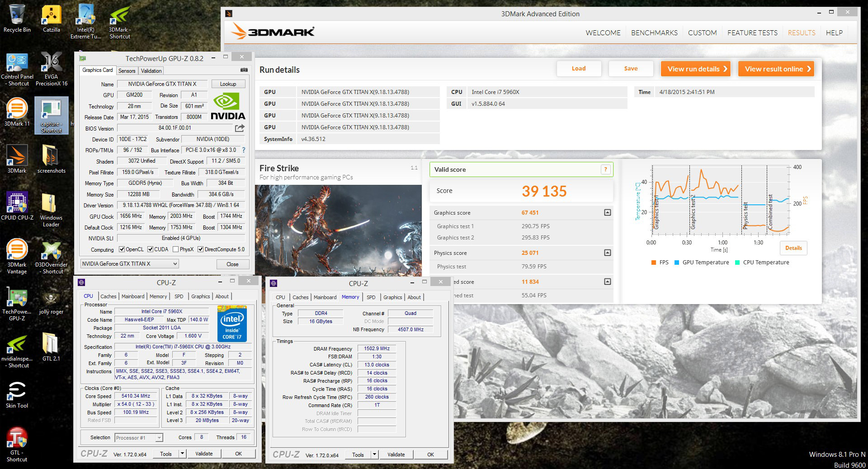Screen dimensions: 868x469
Task: Click the orange FPS legend swatch
Action: [x=654, y=263]
